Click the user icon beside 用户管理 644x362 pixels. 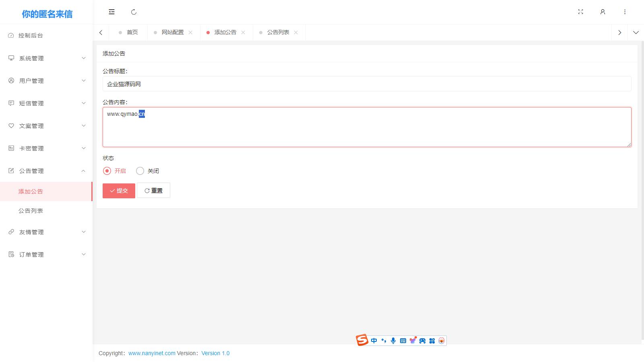click(11, 80)
